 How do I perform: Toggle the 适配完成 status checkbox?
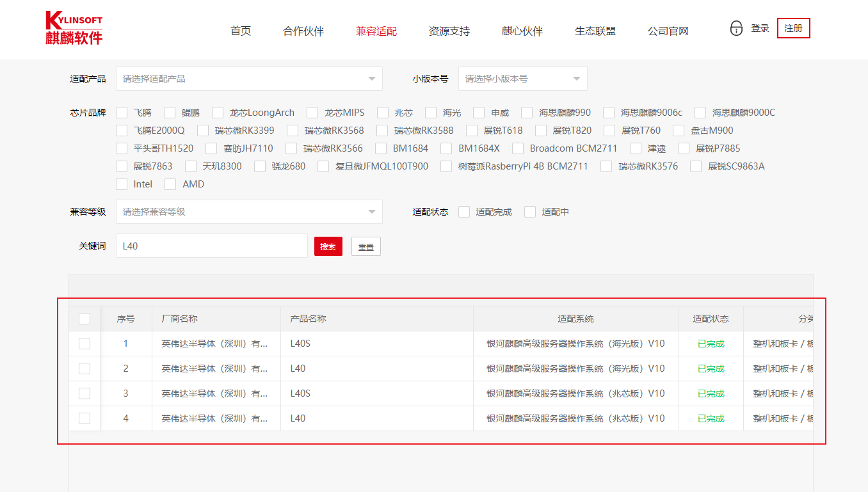464,212
